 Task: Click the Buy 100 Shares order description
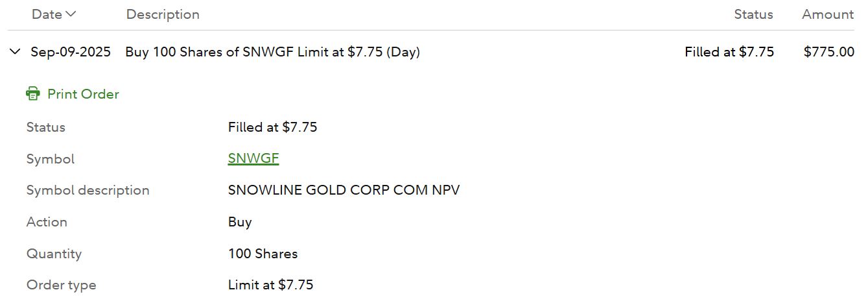272,52
